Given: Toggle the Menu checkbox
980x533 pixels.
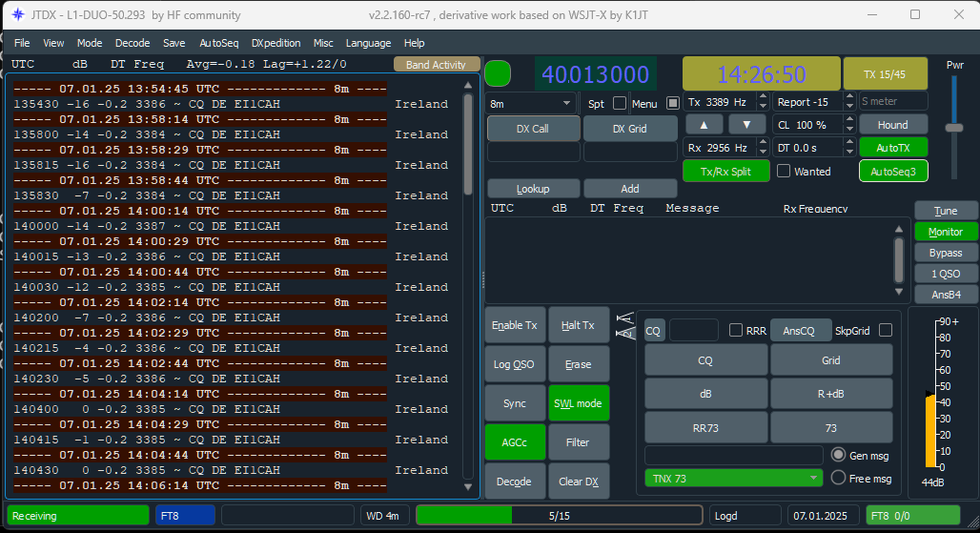Looking at the screenshot, I should [x=672, y=103].
